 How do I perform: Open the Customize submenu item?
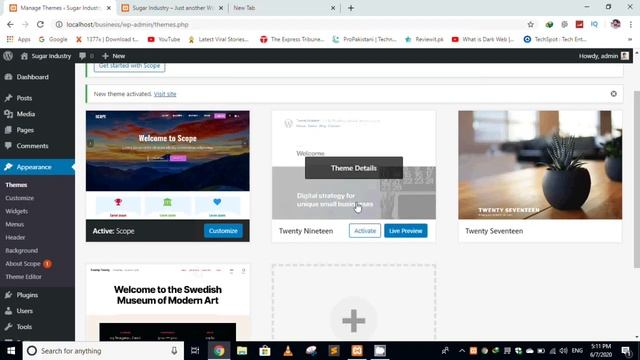(20, 198)
